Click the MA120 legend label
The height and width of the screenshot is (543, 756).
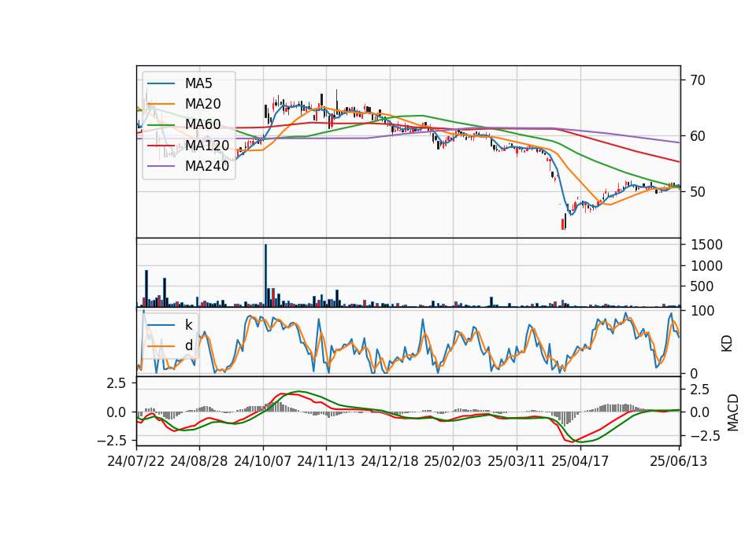[x=207, y=145]
